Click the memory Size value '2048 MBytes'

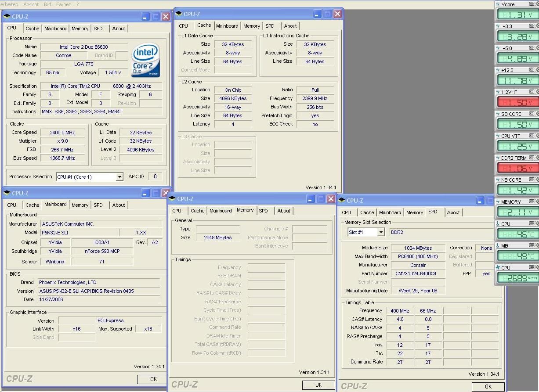click(x=218, y=237)
